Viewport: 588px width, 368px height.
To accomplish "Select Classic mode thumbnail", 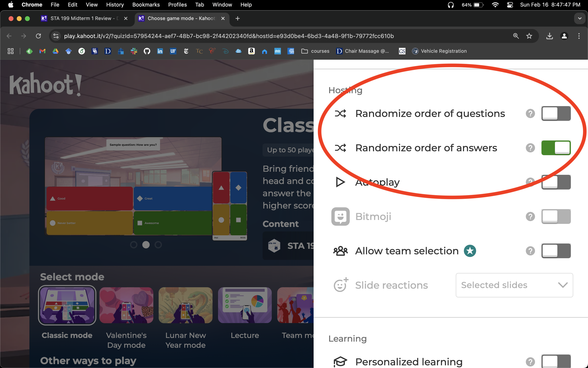I will (x=67, y=305).
